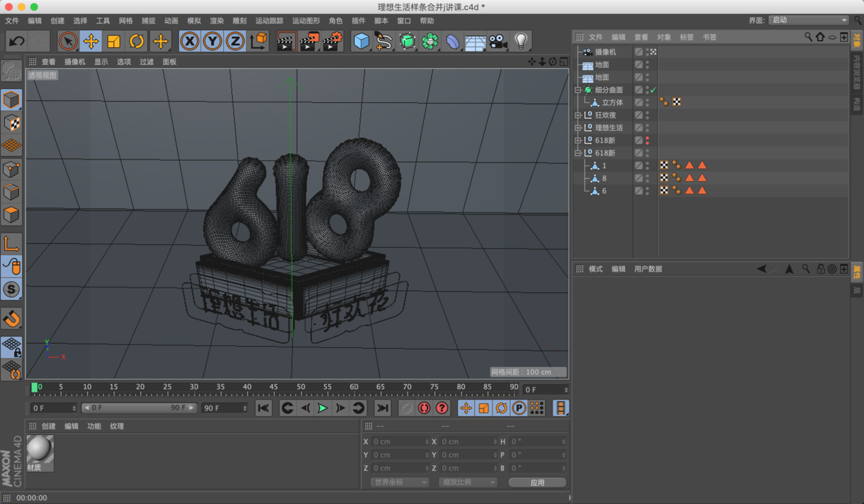Toggle snapping magnet icon
The height and width of the screenshot is (504, 864).
click(11, 319)
